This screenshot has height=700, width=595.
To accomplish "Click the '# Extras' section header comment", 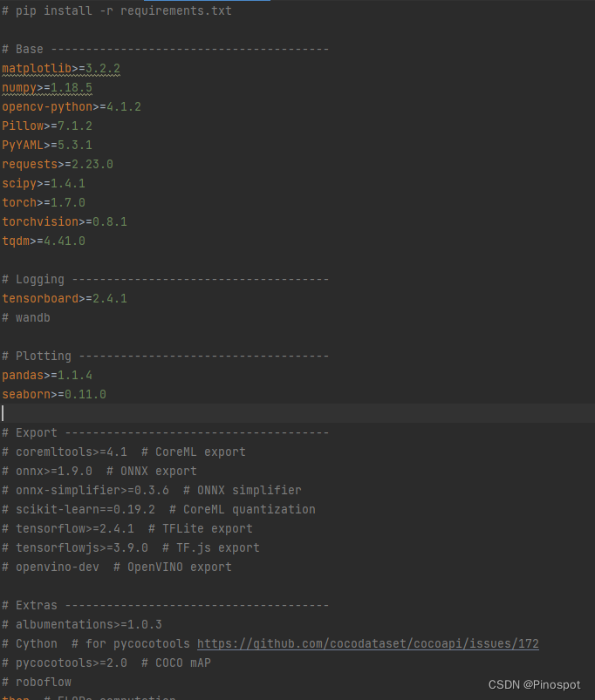I will 165,606.
